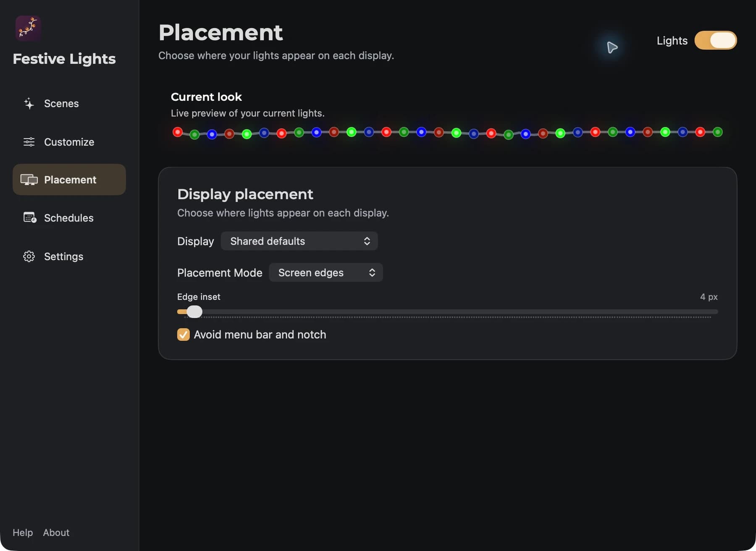Click the Festive Lights app logo icon
Image resolution: width=756 pixels, height=551 pixels.
pos(28,28)
